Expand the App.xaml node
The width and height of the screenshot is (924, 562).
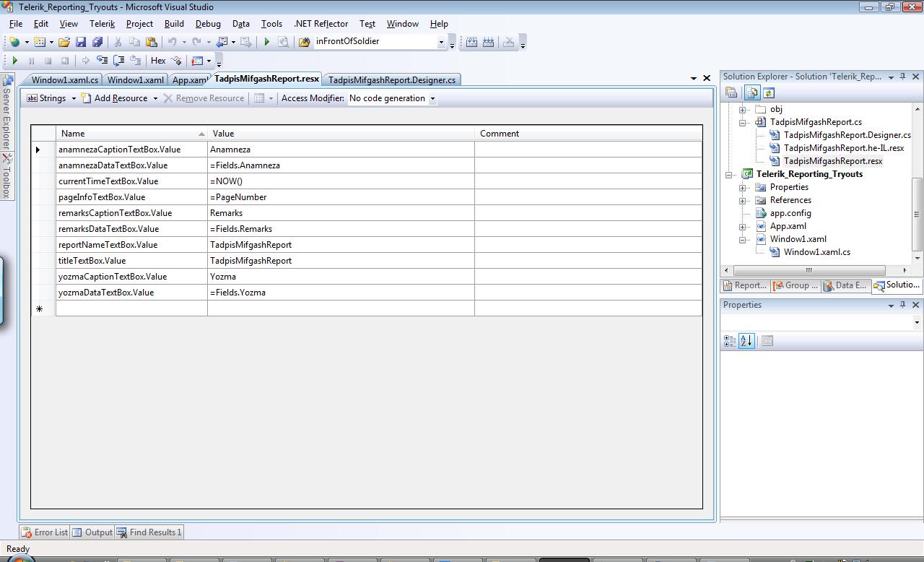(742, 227)
